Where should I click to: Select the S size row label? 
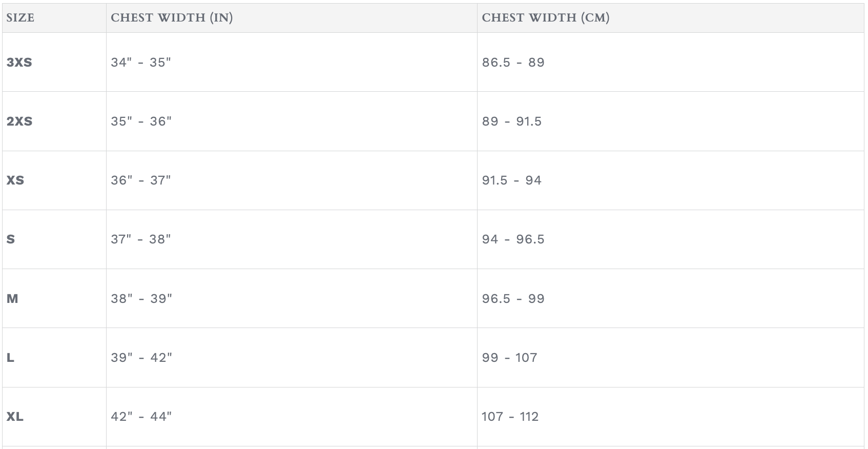point(11,239)
